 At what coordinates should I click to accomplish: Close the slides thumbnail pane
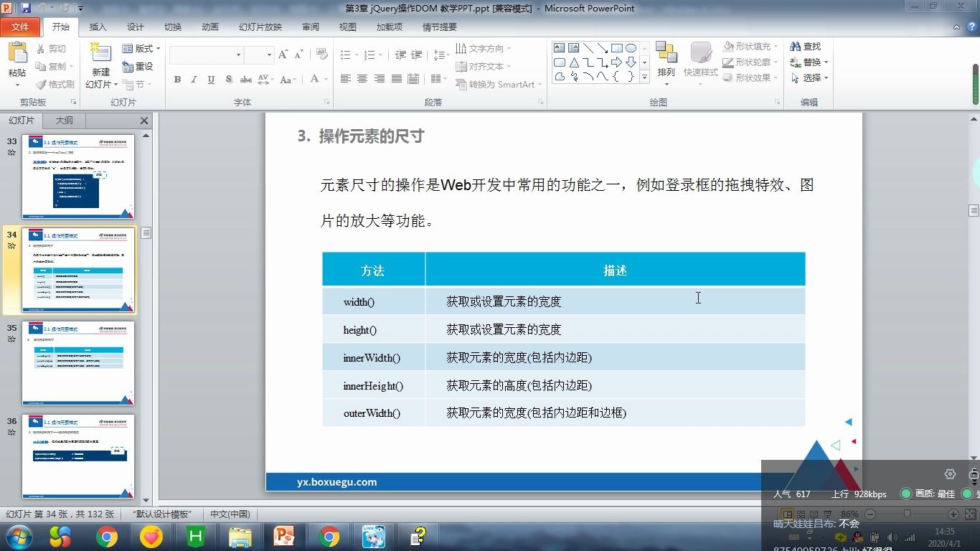(144, 121)
